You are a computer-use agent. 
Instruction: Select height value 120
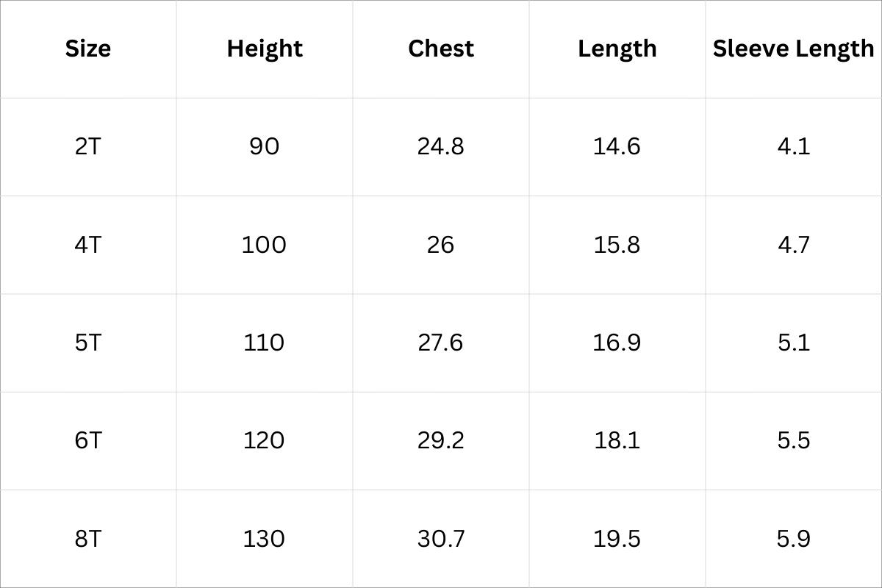click(x=265, y=440)
